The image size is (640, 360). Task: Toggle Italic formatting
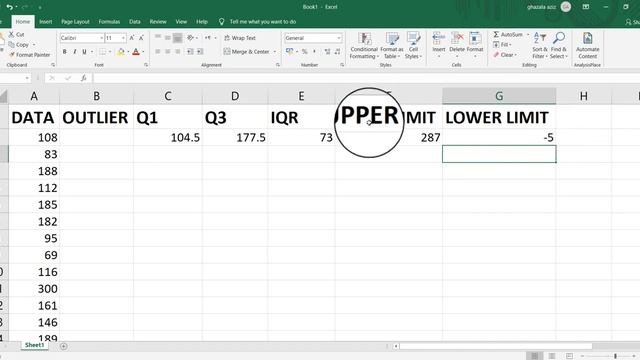(75, 52)
